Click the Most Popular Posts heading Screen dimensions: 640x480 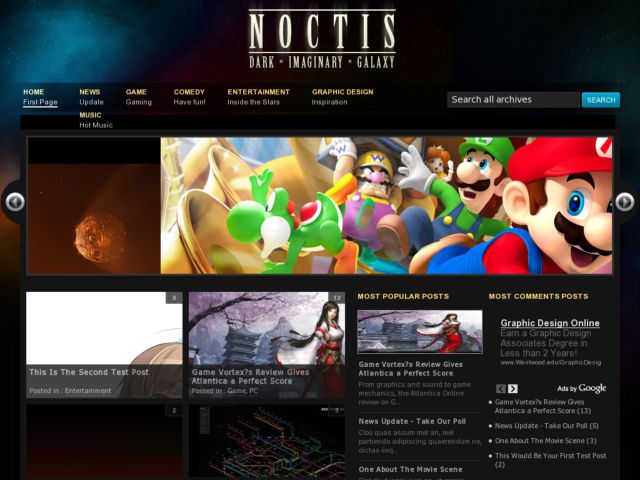click(403, 296)
